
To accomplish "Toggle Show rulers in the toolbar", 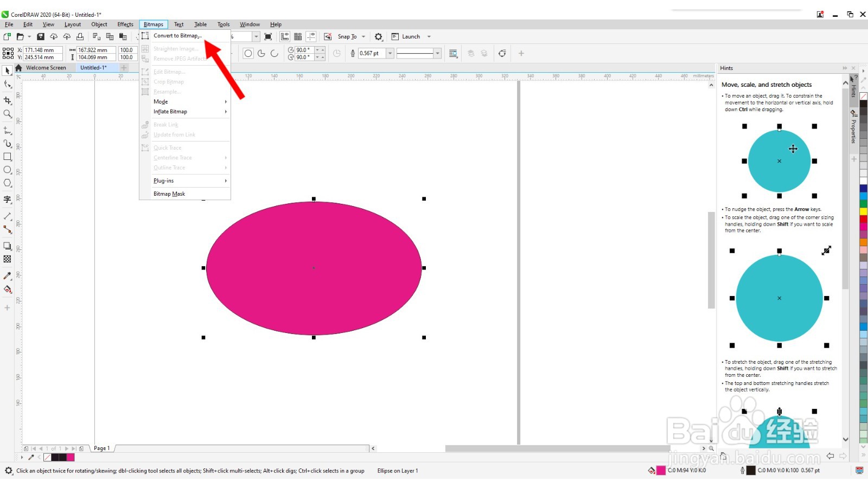I will pyautogui.click(x=285, y=36).
